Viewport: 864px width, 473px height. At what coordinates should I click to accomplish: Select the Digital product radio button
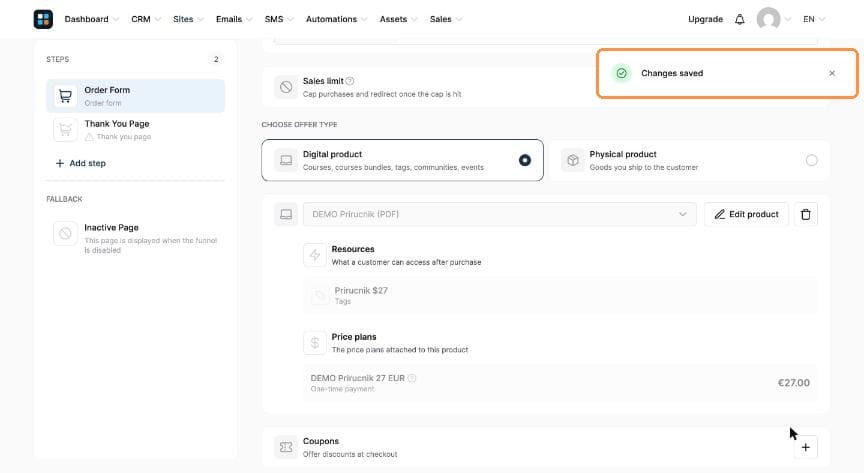click(525, 160)
